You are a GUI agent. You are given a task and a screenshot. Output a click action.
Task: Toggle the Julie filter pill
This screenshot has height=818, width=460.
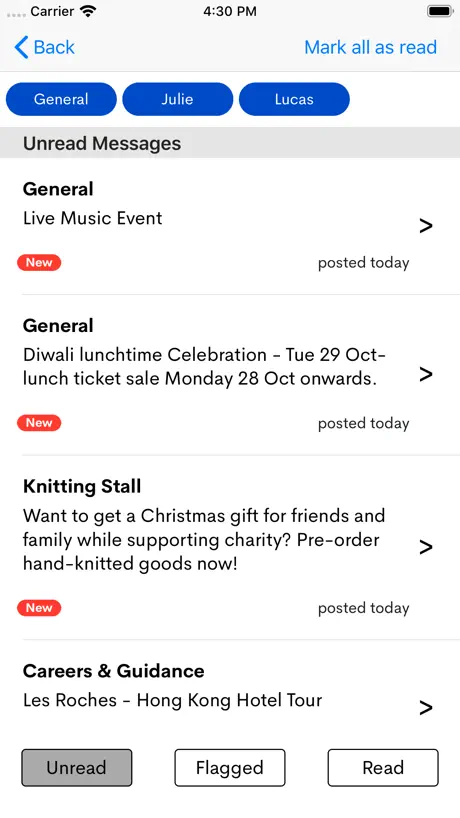(177, 99)
